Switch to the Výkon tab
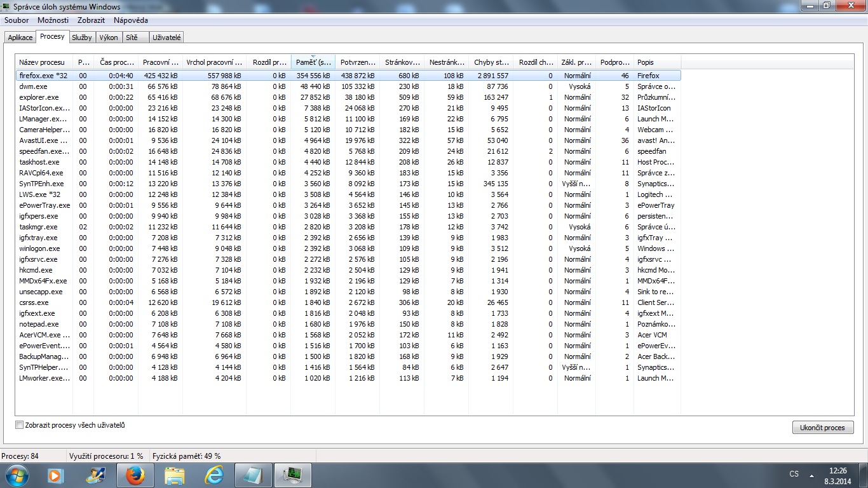 click(x=109, y=37)
